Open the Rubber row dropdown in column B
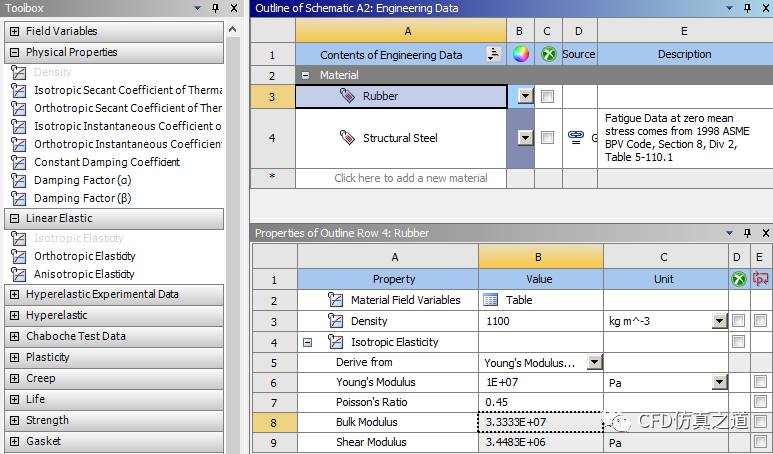The image size is (773, 454). 526,96
